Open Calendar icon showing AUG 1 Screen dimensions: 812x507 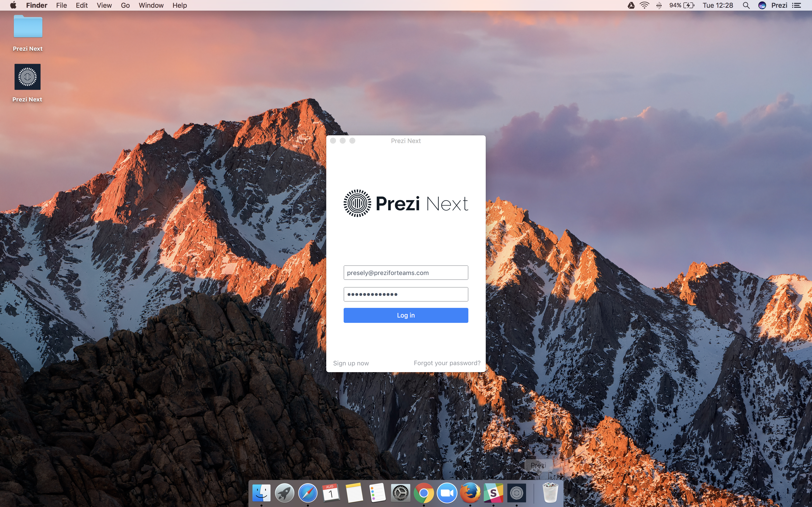click(x=331, y=493)
